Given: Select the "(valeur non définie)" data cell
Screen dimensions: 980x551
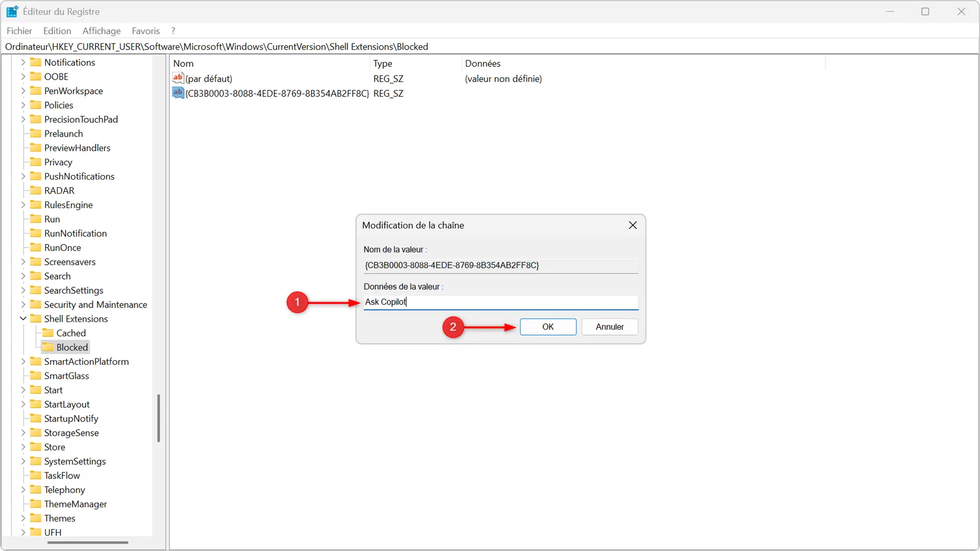Looking at the screenshot, I should point(503,79).
